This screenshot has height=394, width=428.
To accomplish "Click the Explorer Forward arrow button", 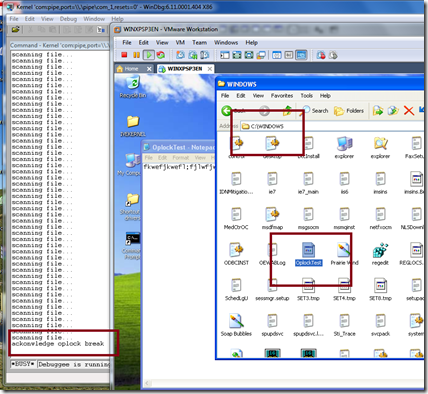I will tap(264, 111).
